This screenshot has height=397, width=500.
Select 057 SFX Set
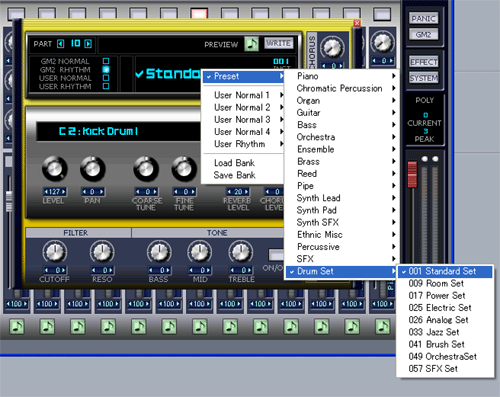[445, 368]
